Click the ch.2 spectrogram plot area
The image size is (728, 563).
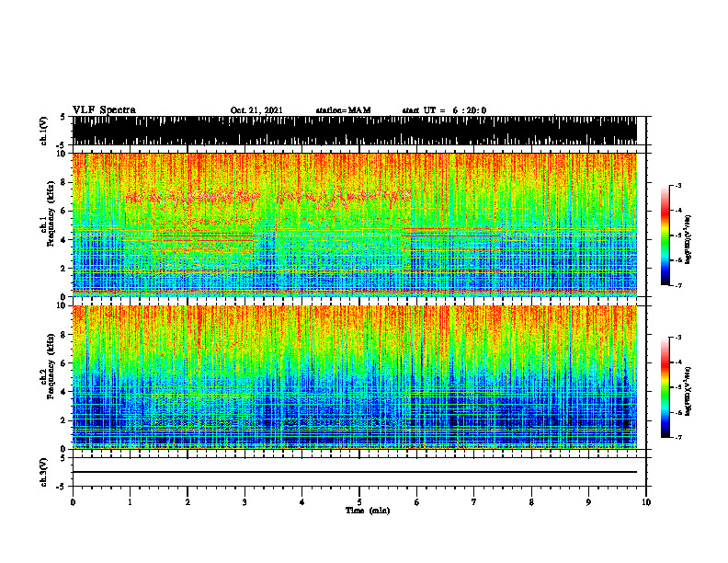pyautogui.click(x=354, y=377)
